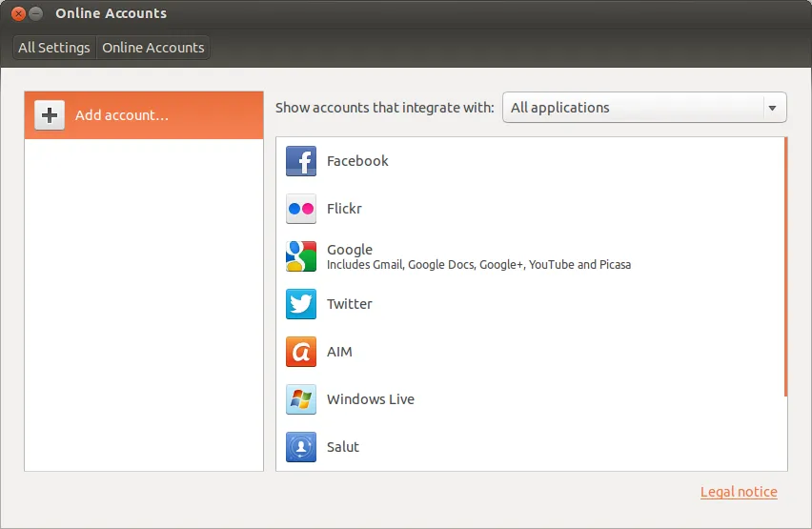Screen dimensions: 812x529
Task: Minimize the Online Accounts window
Action: tap(36, 13)
